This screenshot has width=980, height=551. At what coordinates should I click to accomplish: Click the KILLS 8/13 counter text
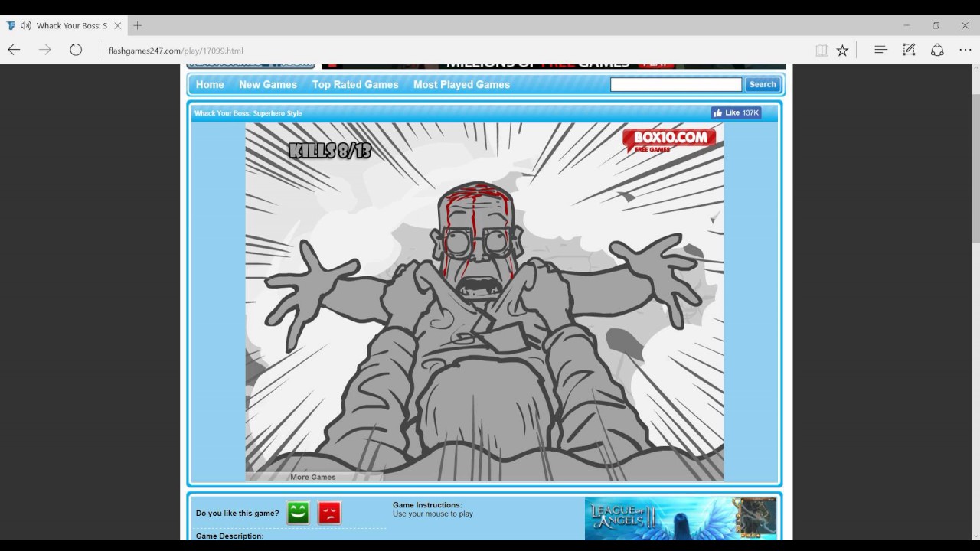[x=330, y=151]
